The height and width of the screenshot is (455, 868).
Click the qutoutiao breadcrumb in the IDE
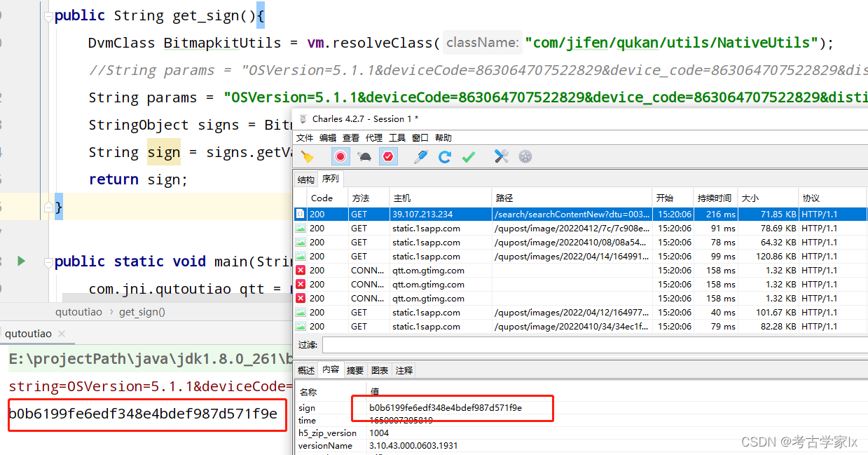pos(78,312)
